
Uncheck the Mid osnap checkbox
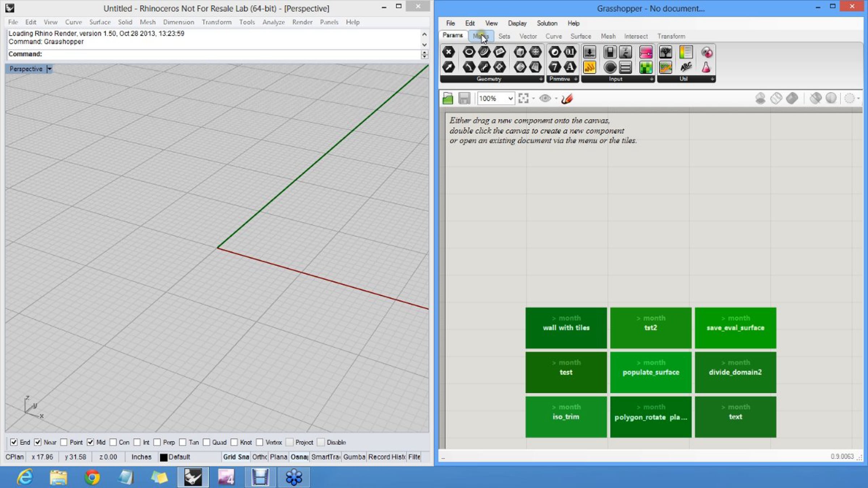(x=90, y=442)
